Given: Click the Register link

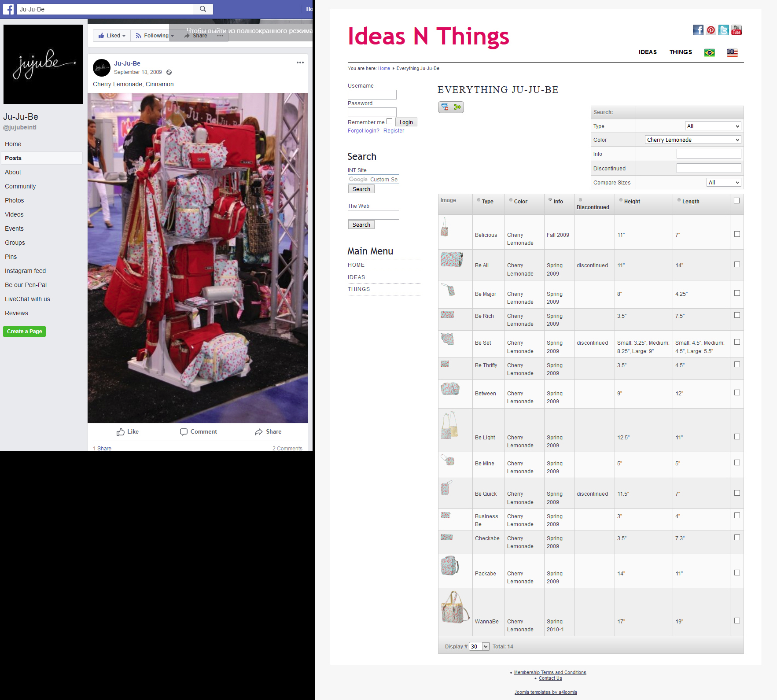Looking at the screenshot, I should pos(394,131).
